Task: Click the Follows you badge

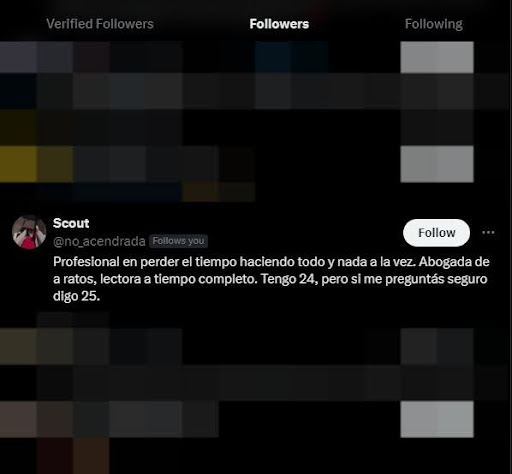Action: (x=178, y=241)
